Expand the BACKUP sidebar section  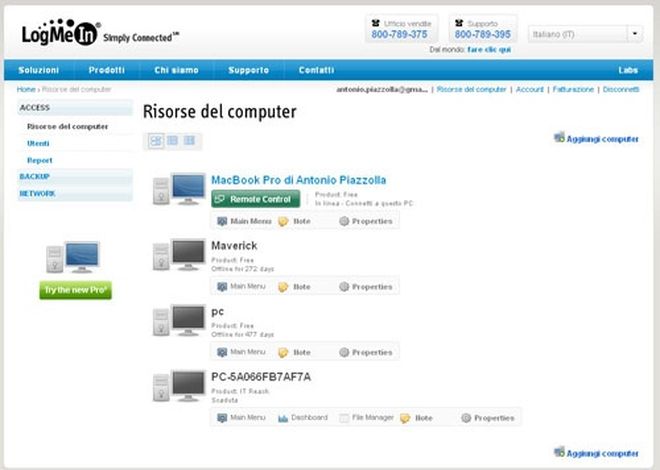75,177
